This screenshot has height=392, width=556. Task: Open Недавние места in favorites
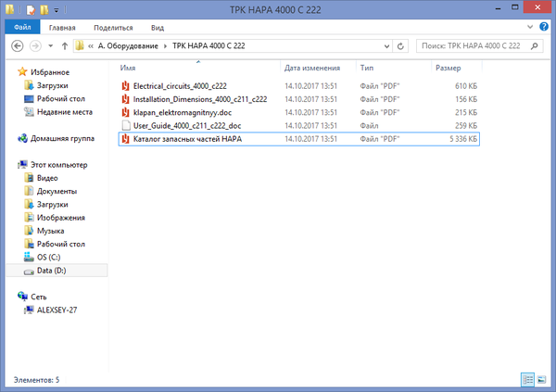(x=65, y=112)
